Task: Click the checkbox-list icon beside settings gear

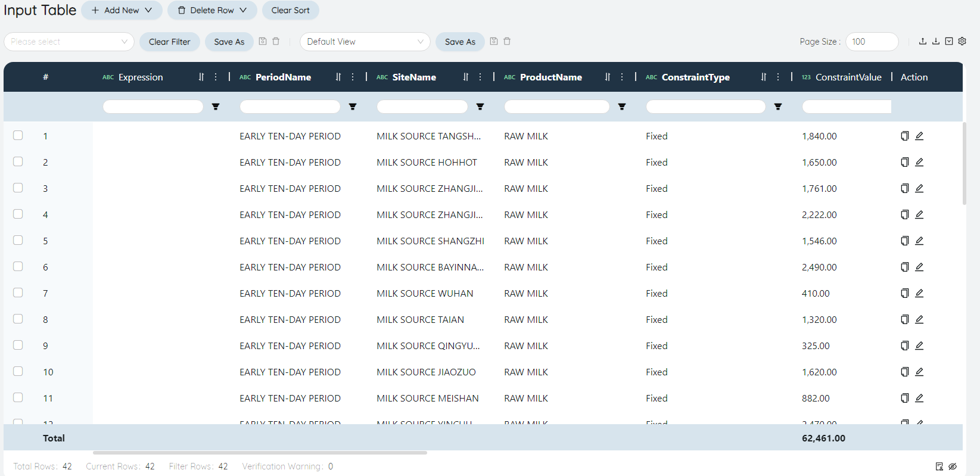Action: pos(949,41)
